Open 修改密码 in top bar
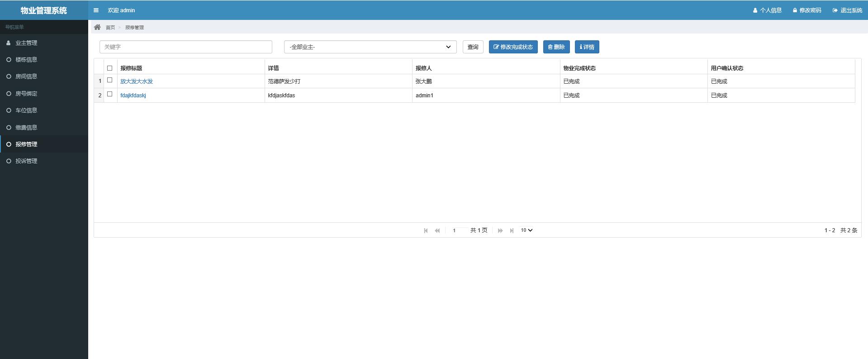Viewport: 868px width, 359px height. (807, 10)
